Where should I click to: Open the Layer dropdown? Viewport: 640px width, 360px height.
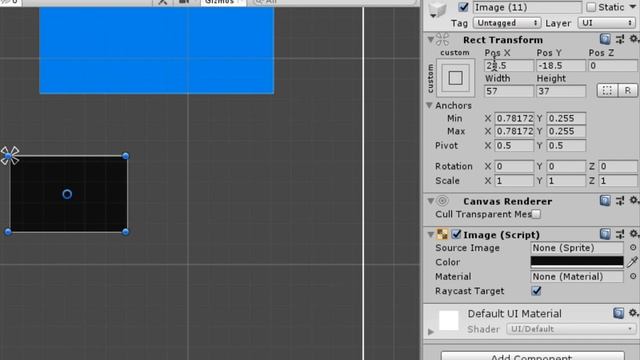[607, 23]
